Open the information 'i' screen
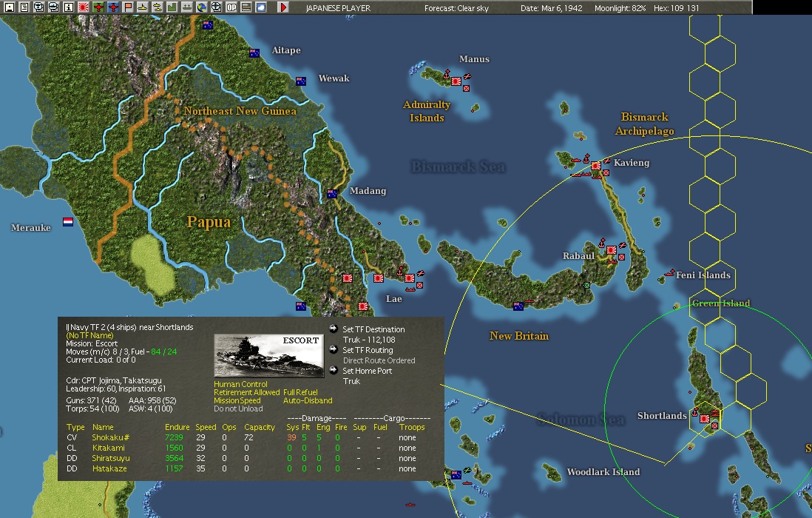The width and height of the screenshot is (812, 518). click(x=68, y=7)
